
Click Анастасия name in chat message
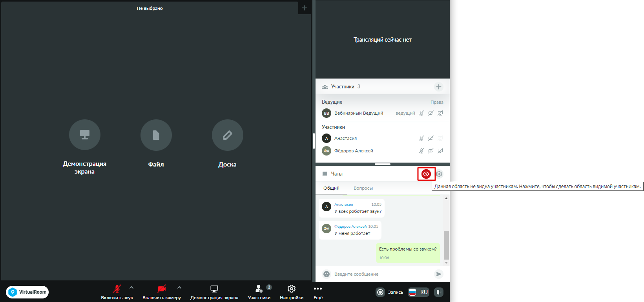[343, 205]
